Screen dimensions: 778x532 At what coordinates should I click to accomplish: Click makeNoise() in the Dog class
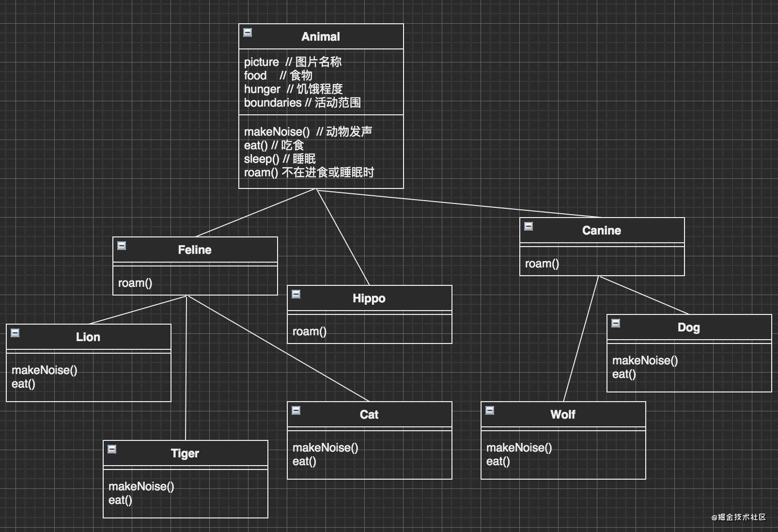click(x=645, y=360)
